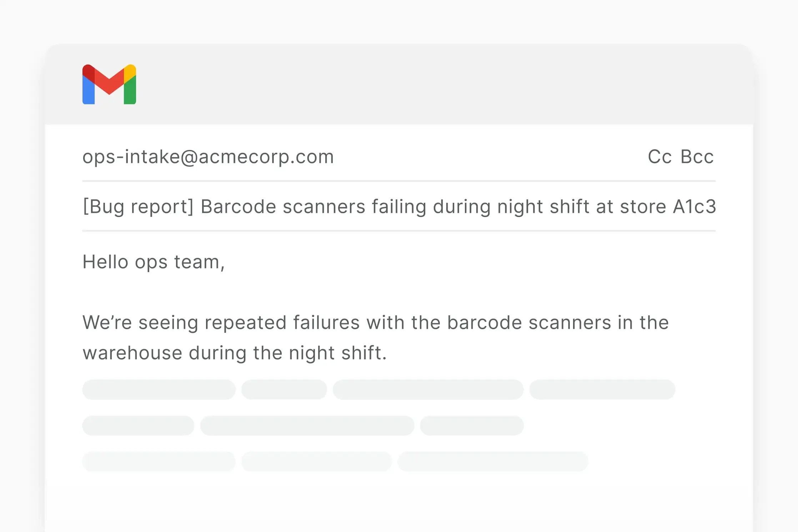Click the ops-intake@acmecorp.com recipient address
Screen dimensions: 798x532
pyautogui.click(x=208, y=157)
